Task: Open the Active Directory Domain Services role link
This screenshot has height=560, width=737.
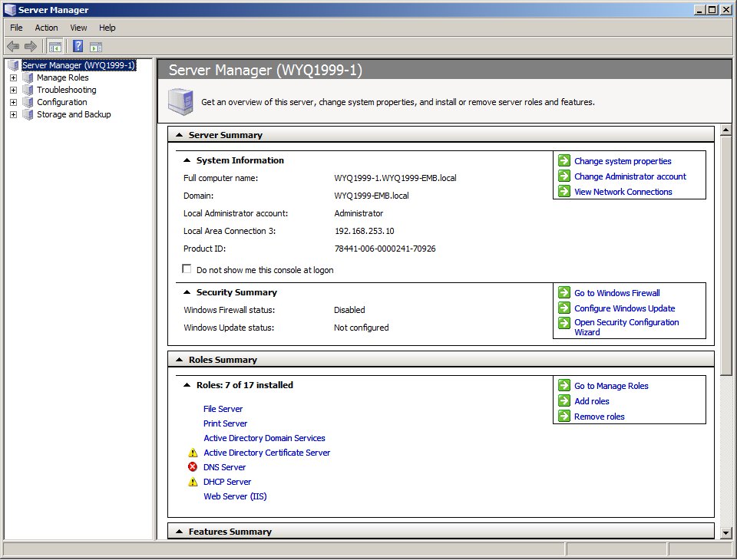Action: pos(264,438)
